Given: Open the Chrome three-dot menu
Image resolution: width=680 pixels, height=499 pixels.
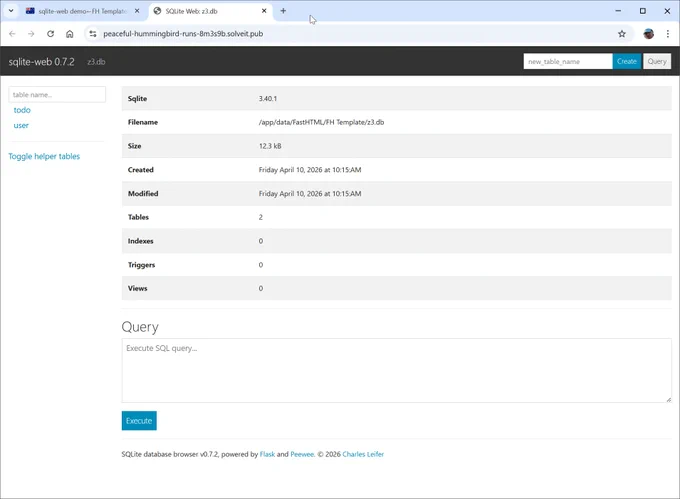Looking at the screenshot, I should 668,34.
